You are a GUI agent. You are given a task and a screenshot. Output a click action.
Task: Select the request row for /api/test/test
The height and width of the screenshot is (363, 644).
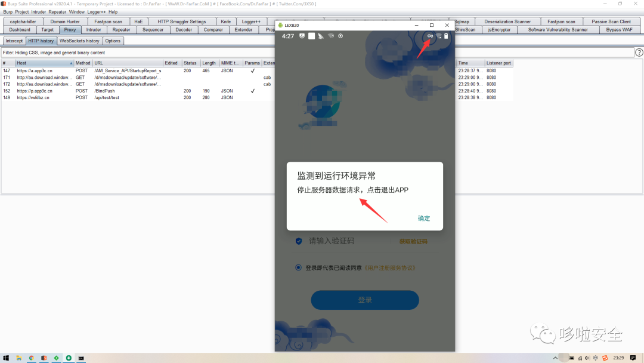pyautogui.click(x=107, y=97)
